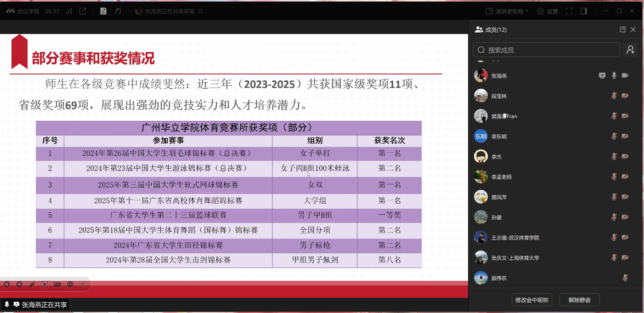Open the meeting notes document icon
This screenshot has width=644, height=313.
click(103, 11)
